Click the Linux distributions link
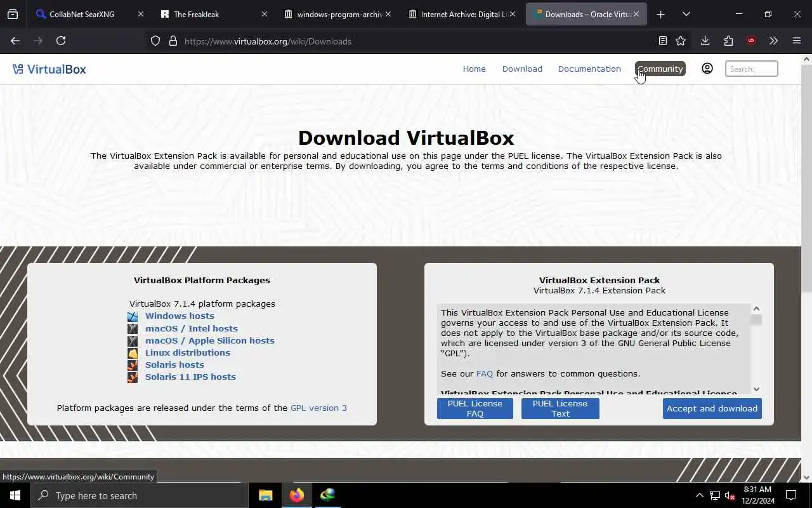This screenshot has width=812, height=508. pyautogui.click(x=188, y=352)
